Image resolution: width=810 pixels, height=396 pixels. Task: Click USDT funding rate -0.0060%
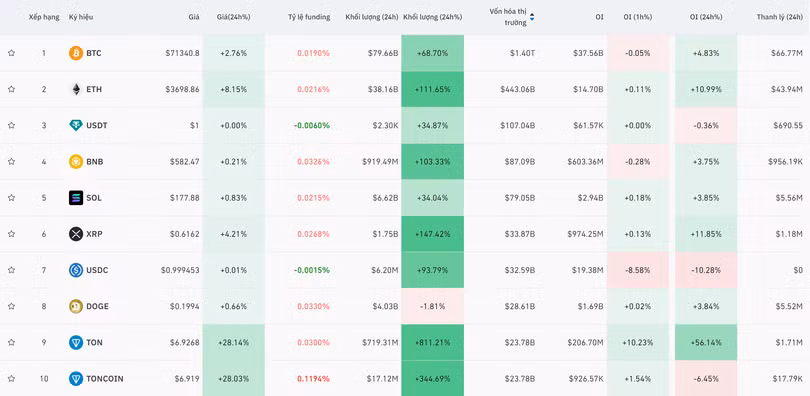tap(311, 125)
